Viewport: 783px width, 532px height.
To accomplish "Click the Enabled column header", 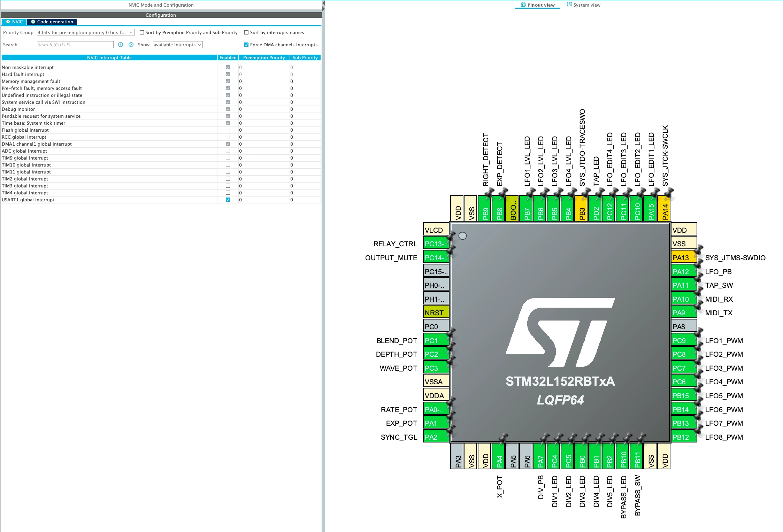I will 228,57.
